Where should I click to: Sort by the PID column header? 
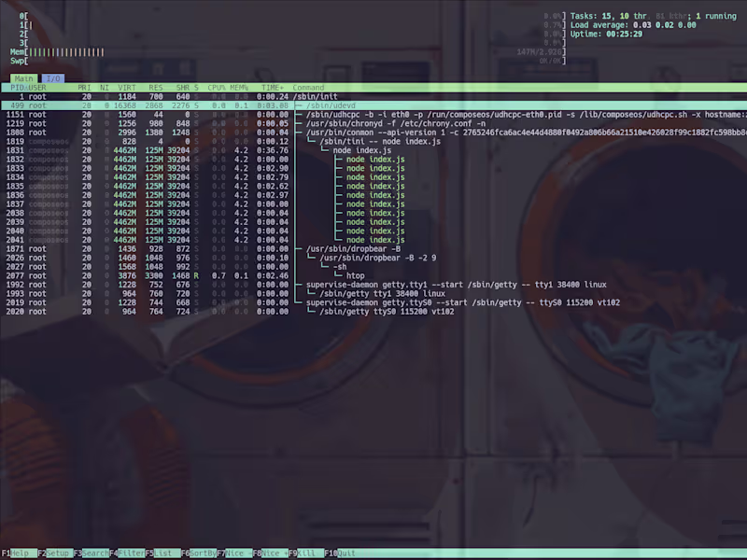(18, 88)
